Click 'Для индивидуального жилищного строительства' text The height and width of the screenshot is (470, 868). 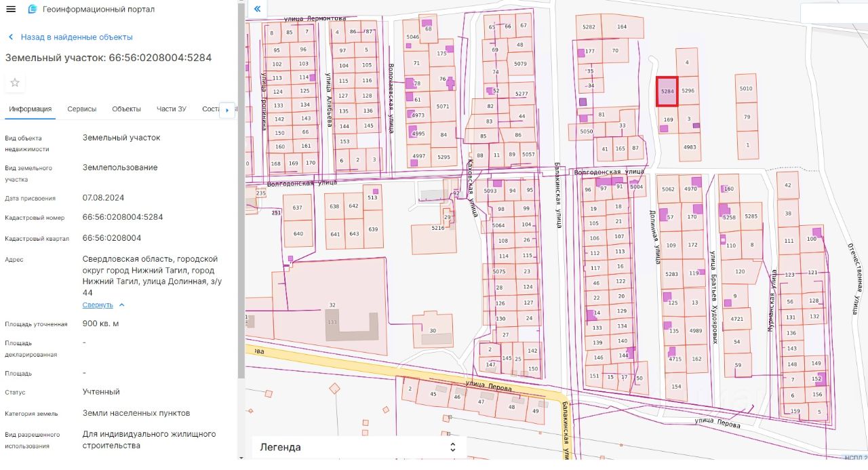coord(149,439)
